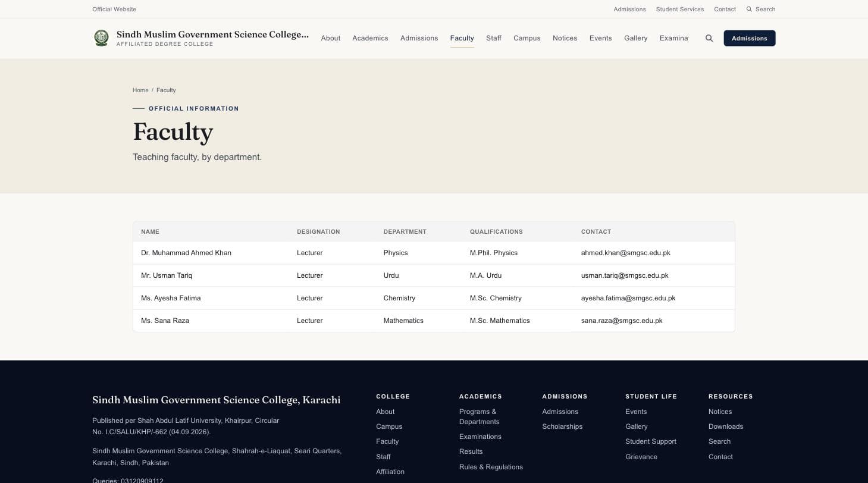Click the email ahmed.khan@smgsc.edu.pk
The width and height of the screenshot is (868, 483).
pyautogui.click(x=626, y=253)
